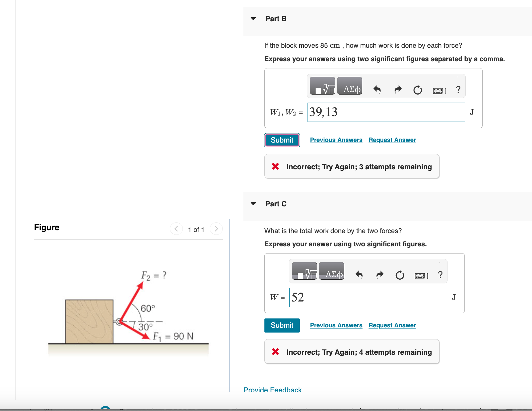This screenshot has width=532, height=411.
Task: Click the next figure arrow
Action: click(216, 229)
